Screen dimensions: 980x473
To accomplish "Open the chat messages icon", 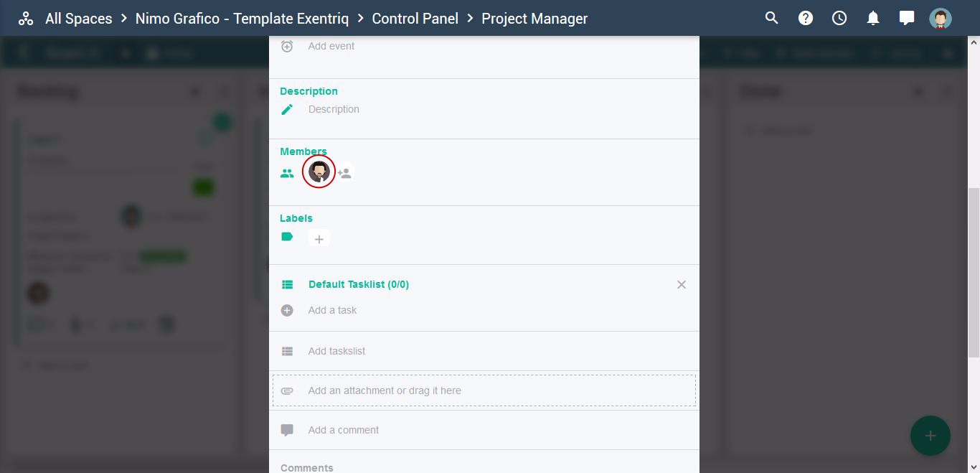I will (907, 18).
